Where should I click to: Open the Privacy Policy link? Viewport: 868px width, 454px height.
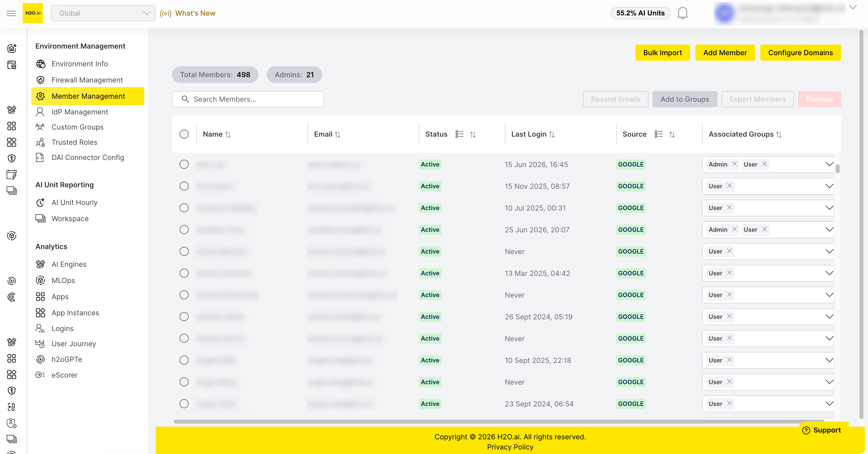tap(510, 447)
